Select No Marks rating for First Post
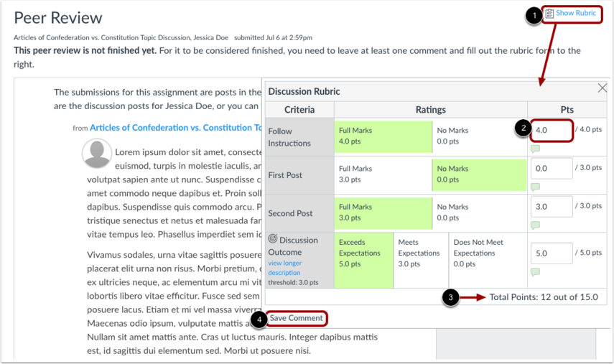Viewport: 614px width, 364px height. (480, 174)
